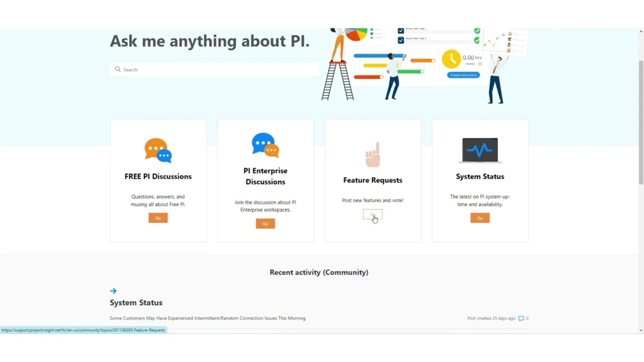Open System Status under Recent activity
Viewport: 644px width, 362px height.
tap(136, 303)
